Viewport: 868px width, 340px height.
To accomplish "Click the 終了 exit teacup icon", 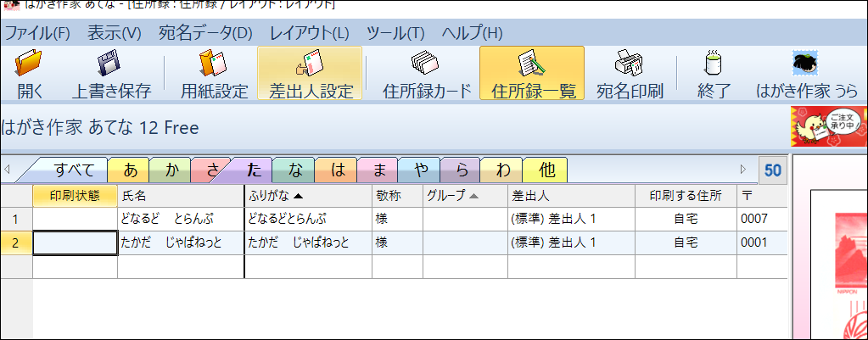I will (x=714, y=74).
